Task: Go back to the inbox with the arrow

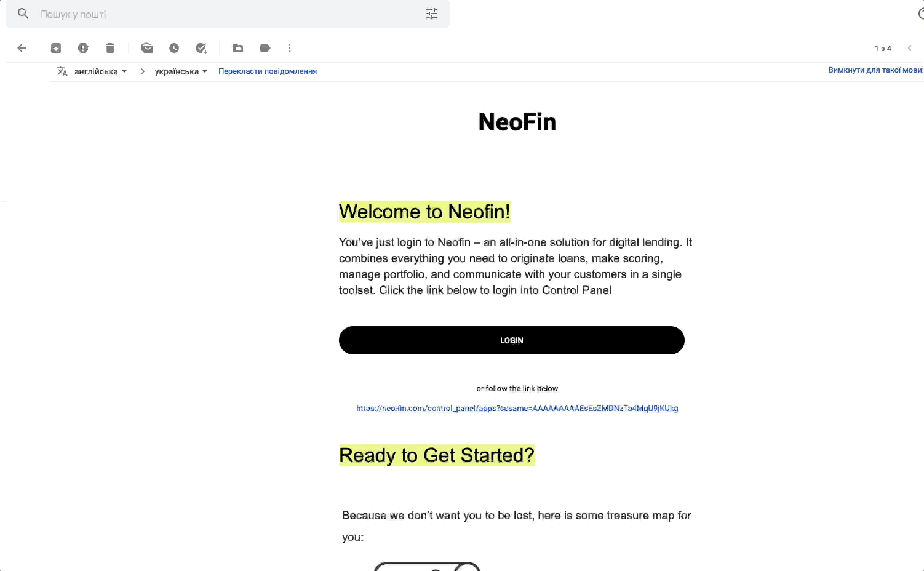Action: [22, 48]
